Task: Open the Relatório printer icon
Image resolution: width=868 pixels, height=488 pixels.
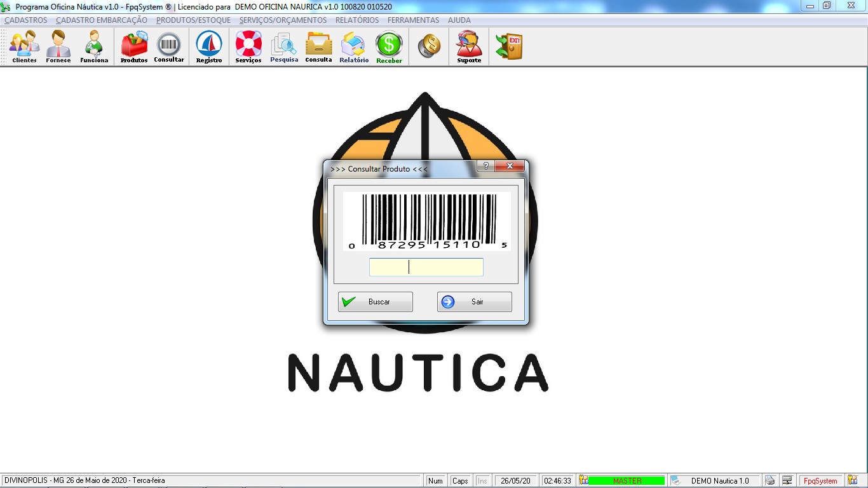Action: pyautogui.click(x=354, y=47)
